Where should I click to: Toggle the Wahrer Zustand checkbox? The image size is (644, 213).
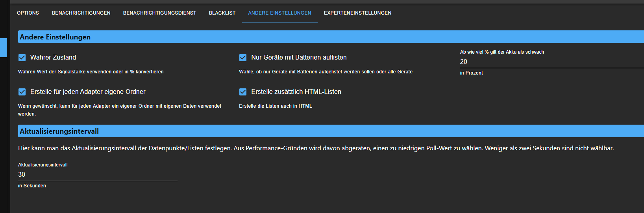tap(22, 58)
